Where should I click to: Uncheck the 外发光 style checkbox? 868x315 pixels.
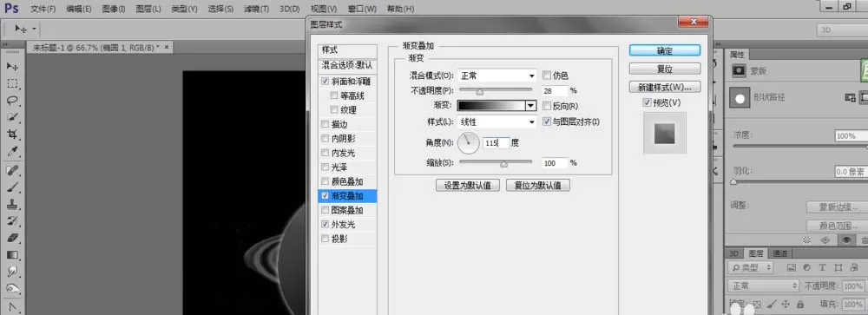pos(325,224)
